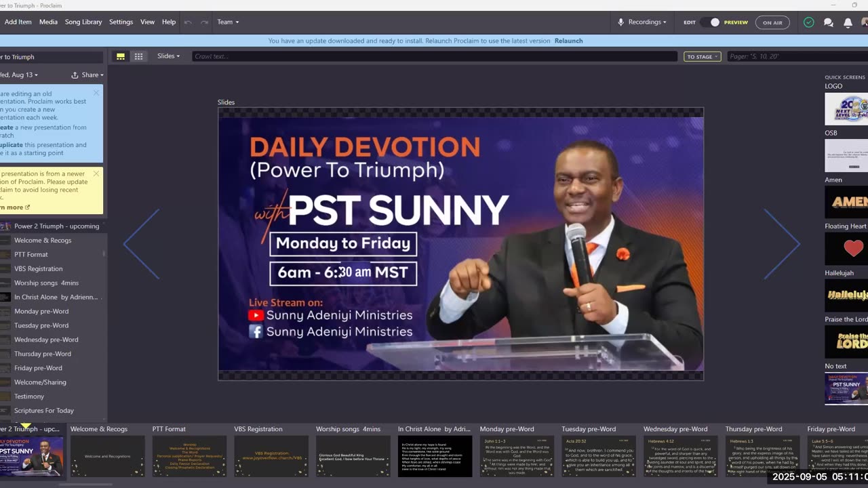
Task: Show the LOGO quick screen
Action: [846, 109]
